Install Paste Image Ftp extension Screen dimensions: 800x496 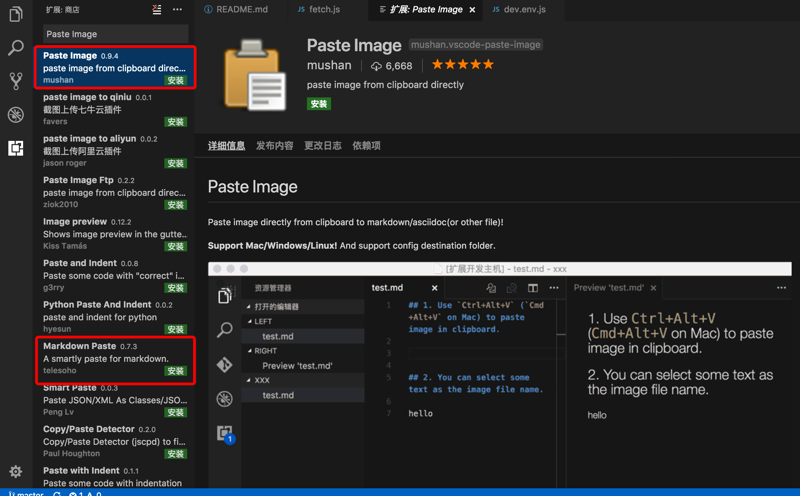[176, 205]
